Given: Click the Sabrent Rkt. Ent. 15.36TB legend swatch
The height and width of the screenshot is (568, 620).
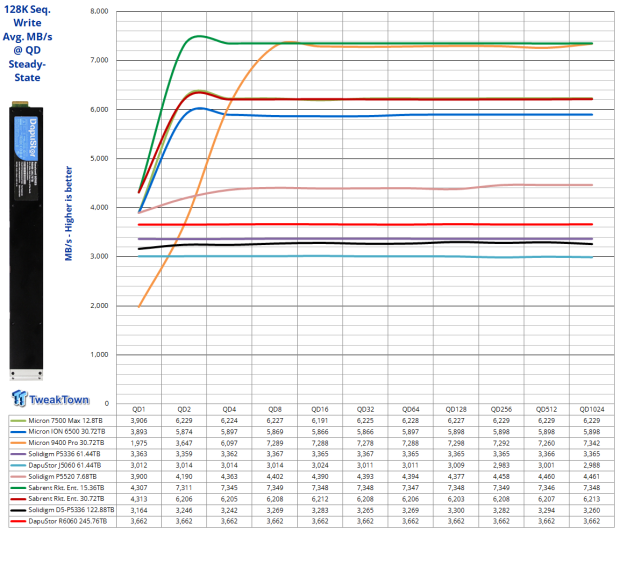Looking at the screenshot, I should click(18, 488).
